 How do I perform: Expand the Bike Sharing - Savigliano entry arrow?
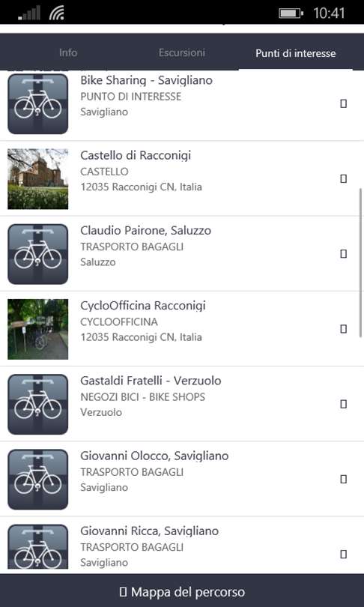343,103
